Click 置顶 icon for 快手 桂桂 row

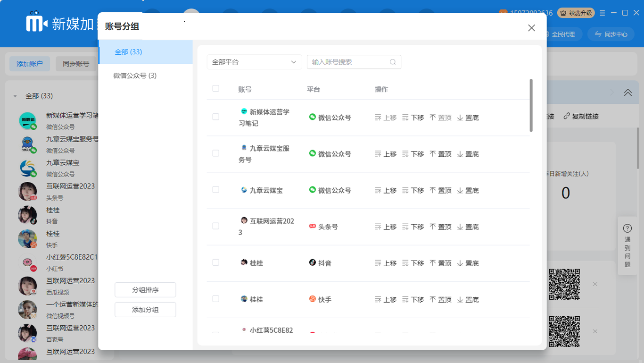[433, 299]
